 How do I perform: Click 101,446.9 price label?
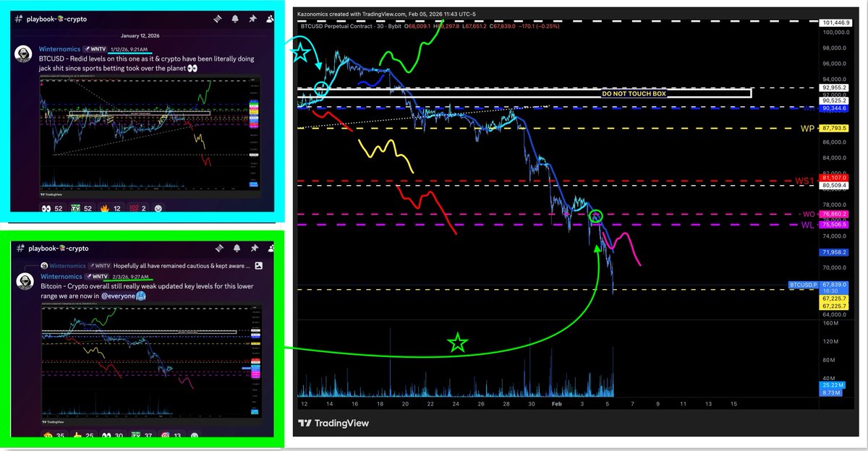(x=835, y=24)
